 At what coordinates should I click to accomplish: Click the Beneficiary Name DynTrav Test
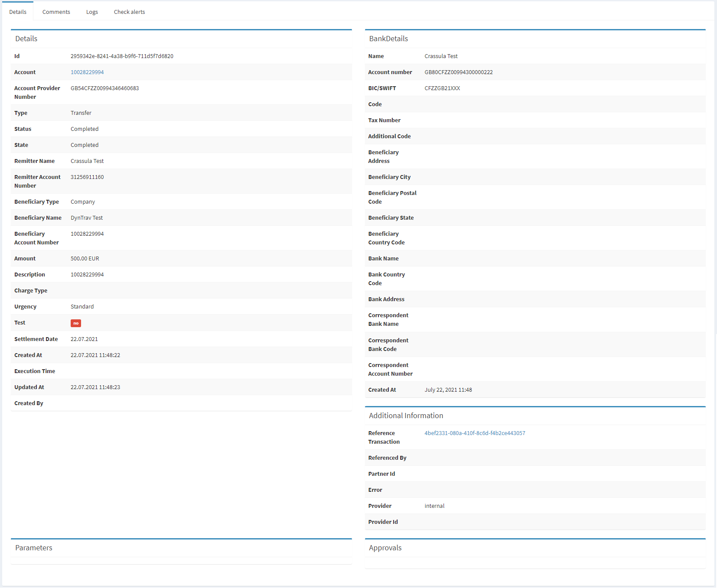87,218
